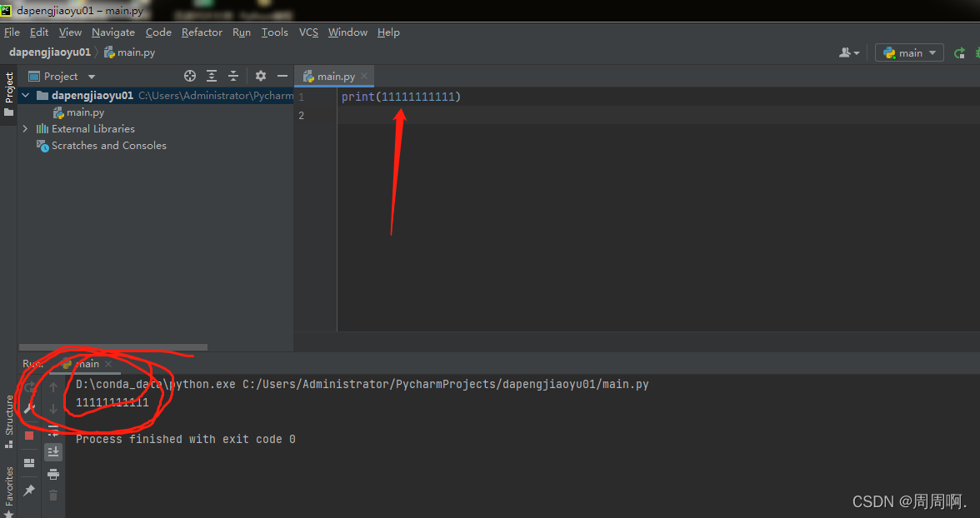Hide the Project panel with minus icon
This screenshot has height=518, width=980.
(x=282, y=77)
